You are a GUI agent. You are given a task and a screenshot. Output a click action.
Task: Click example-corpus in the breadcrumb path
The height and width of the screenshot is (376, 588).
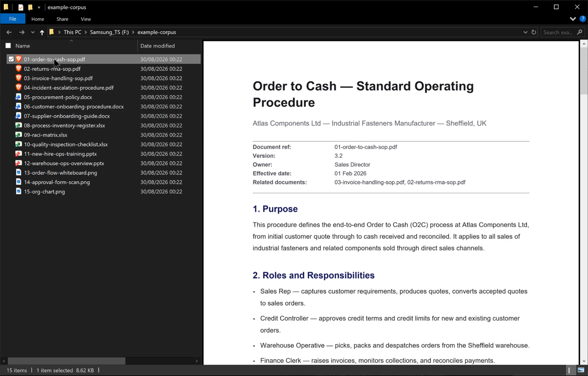click(x=157, y=32)
